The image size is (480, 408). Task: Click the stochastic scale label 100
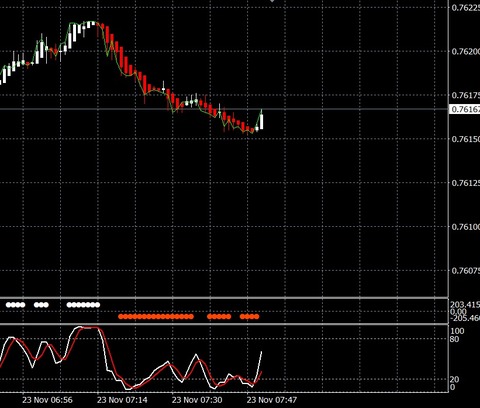coord(457,331)
